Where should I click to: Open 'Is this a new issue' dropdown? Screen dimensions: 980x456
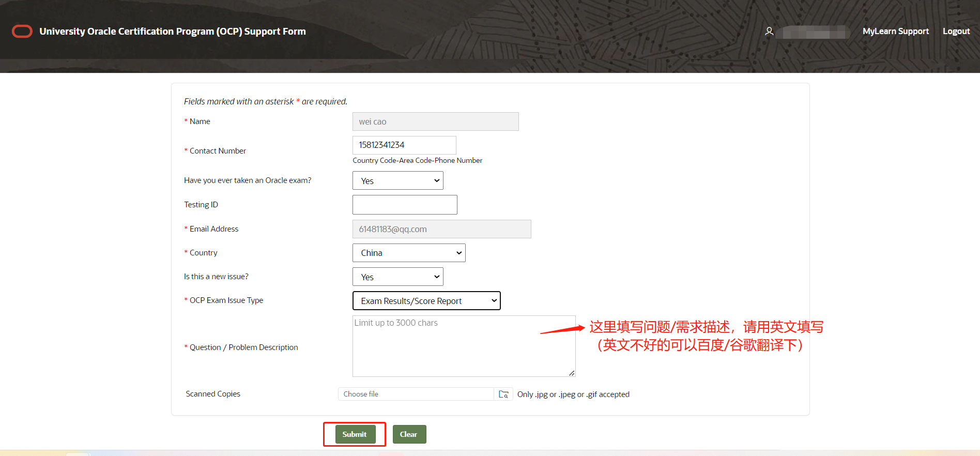pyautogui.click(x=398, y=277)
